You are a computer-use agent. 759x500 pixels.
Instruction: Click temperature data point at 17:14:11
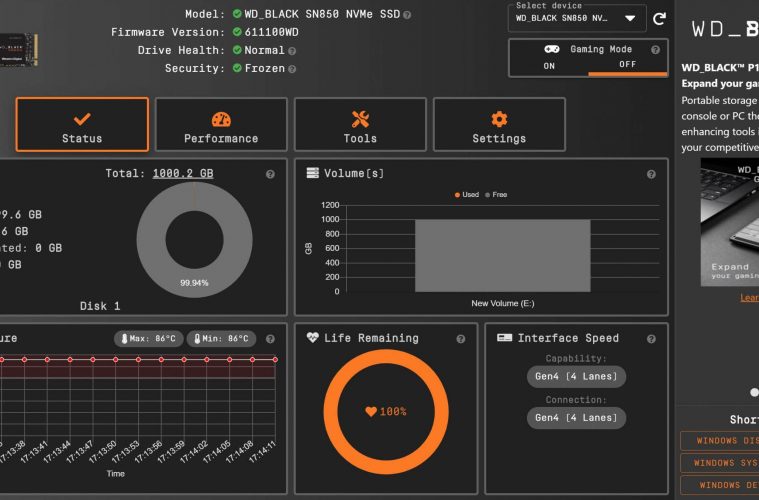point(275,360)
